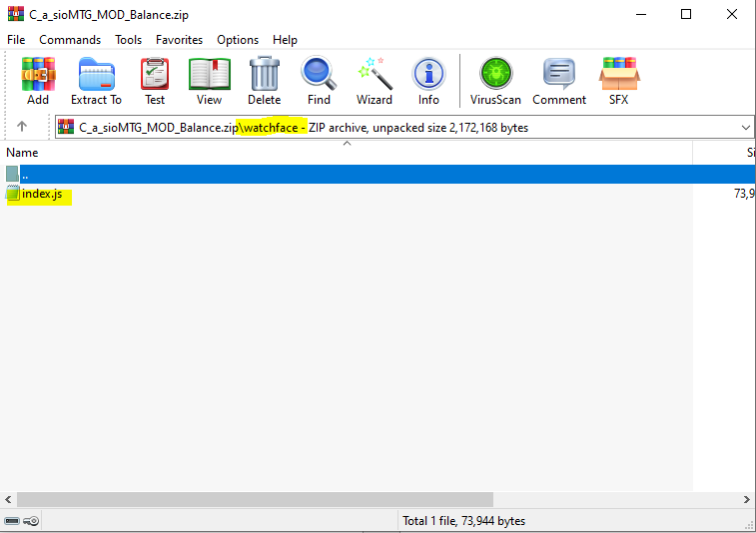Image resolution: width=756 pixels, height=533 pixels.
Task: Open the Favorites menu
Action: [x=180, y=40]
